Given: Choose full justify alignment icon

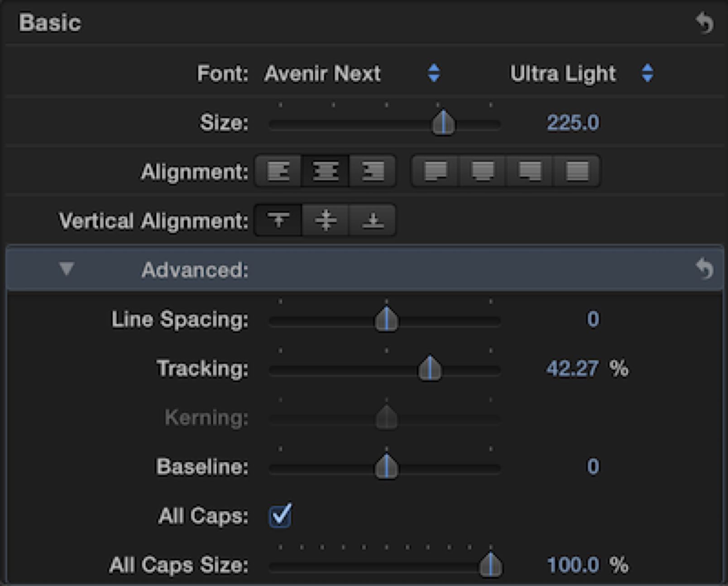Looking at the screenshot, I should pyautogui.click(x=577, y=171).
